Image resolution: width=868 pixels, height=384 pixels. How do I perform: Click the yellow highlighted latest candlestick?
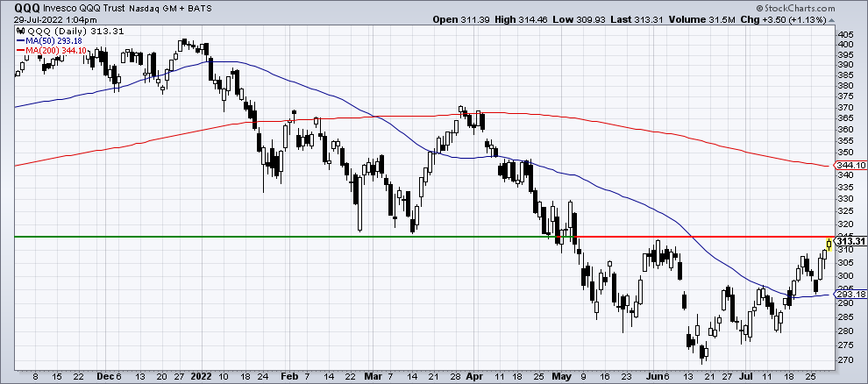coord(829,244)
